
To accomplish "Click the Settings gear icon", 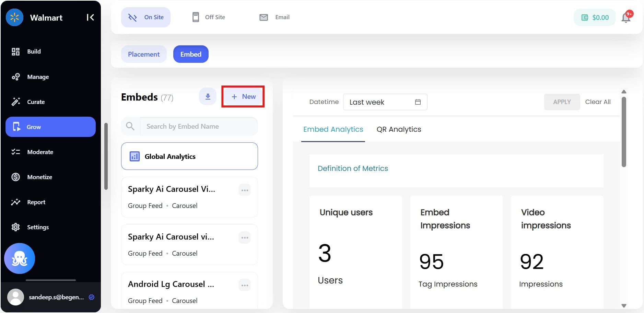I will pyautogui.click(x=15, y=227).
